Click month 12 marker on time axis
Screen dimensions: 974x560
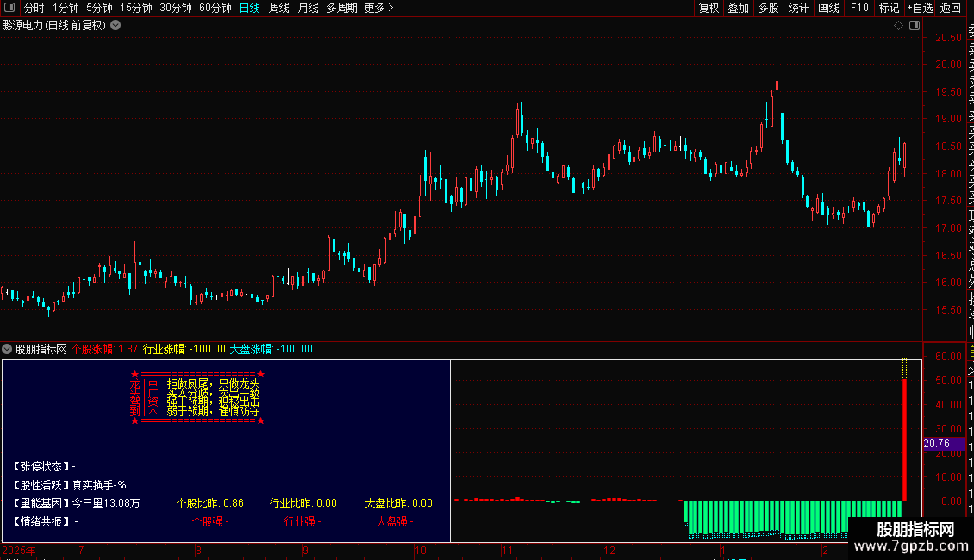[x=609, y=551]
